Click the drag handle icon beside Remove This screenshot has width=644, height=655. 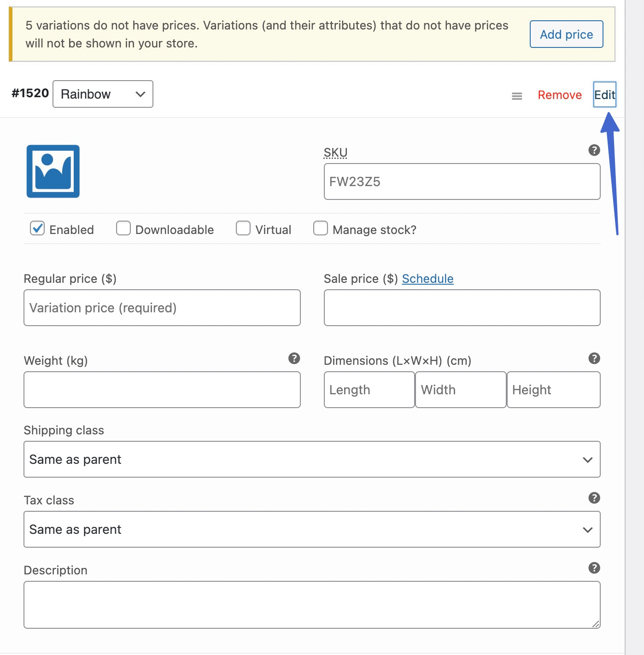pyautogui.click(x=517, y=96)
